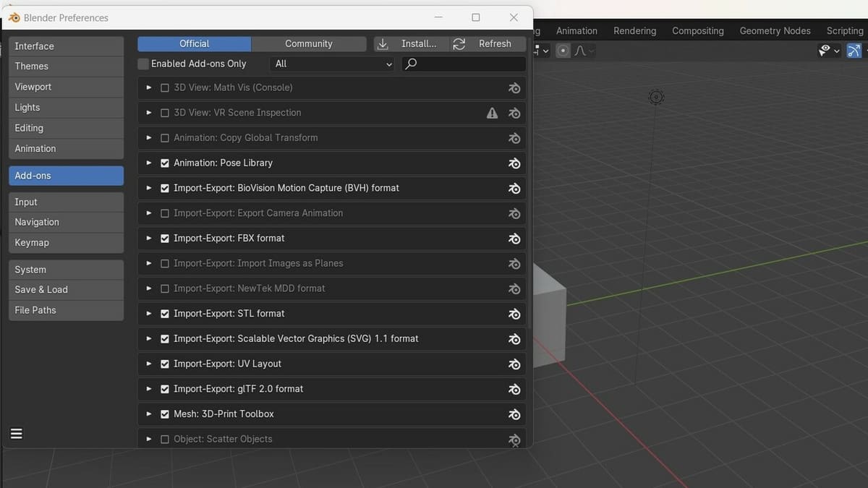Image resolution: width=868 pixels, height=488 pixels.
Task: Click Blender icon on STL format row
Action: click(514, 314)
